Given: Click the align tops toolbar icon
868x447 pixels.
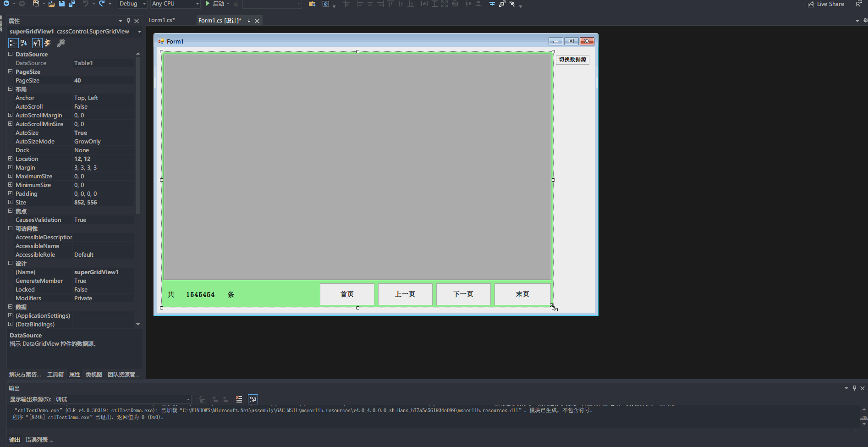Looking at the screenshot, I should pos(390,4).
